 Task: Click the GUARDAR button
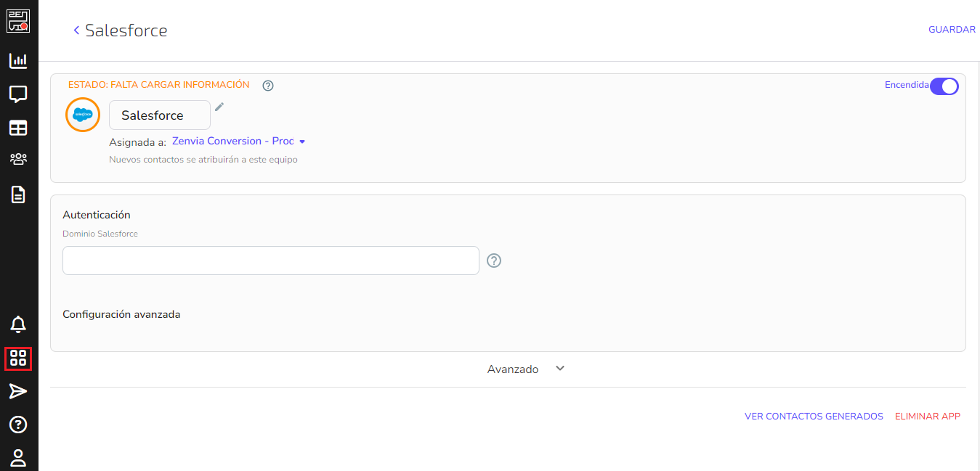952,30
